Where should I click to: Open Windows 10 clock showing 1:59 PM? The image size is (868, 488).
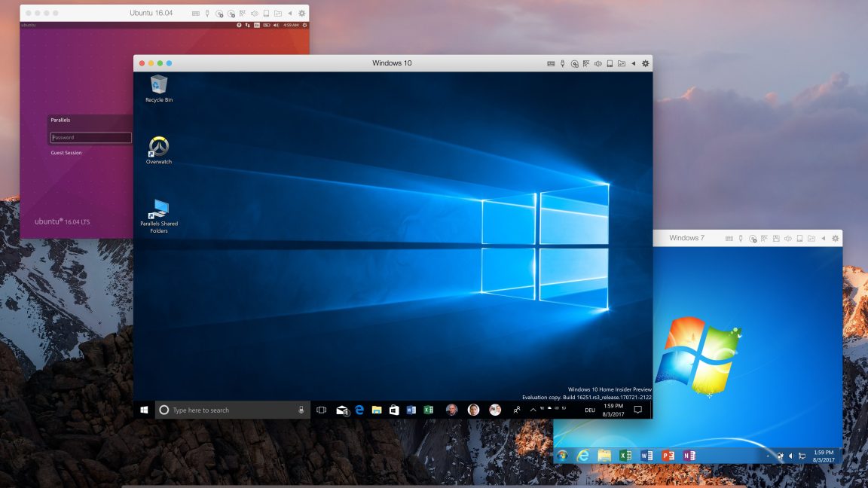[x=613, y=410]
